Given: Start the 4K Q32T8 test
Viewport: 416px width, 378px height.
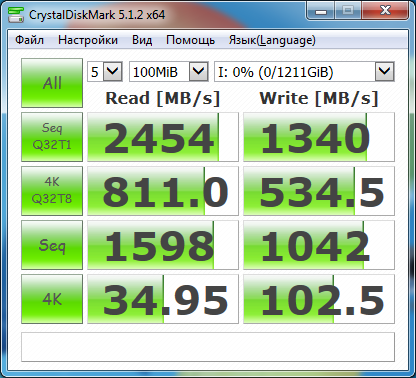Looking at the screenshot, I should point(52,191).
